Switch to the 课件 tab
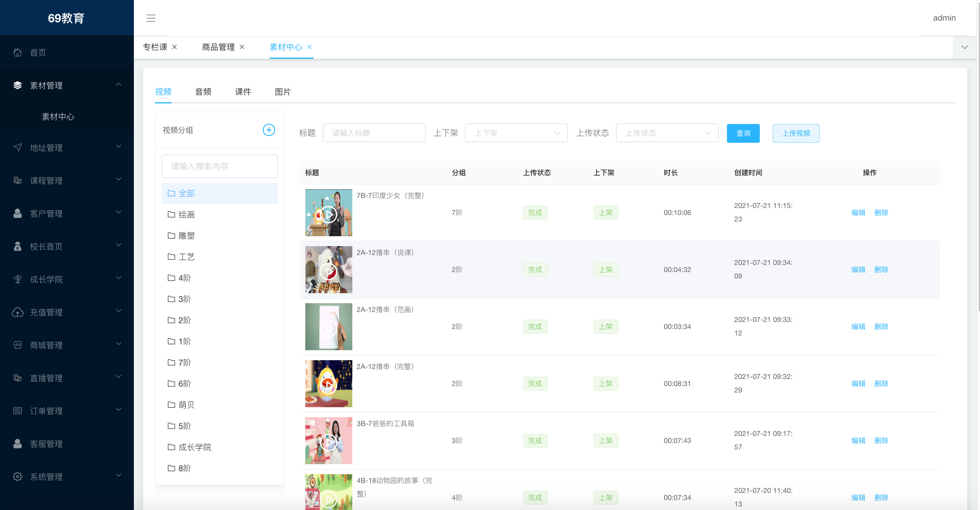The width and height of the screenshot is (980, 510). click(x=243, y=92)
